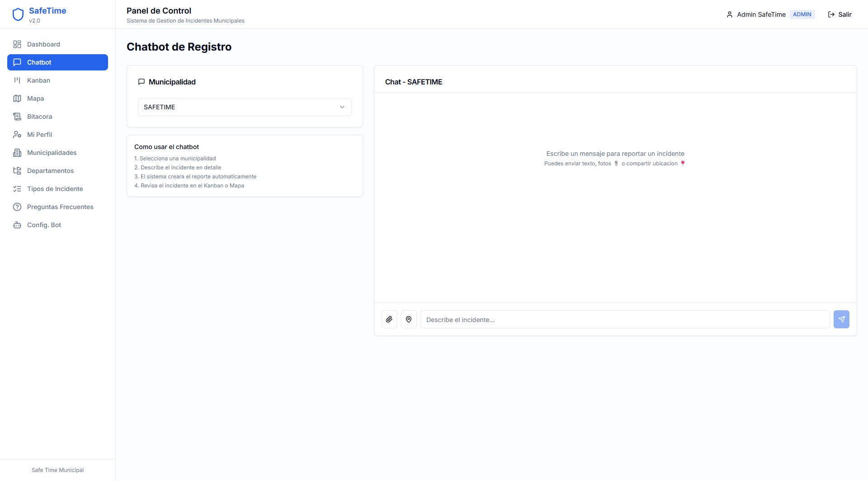
Task: Expand the dropdown chevron in Municipalidad card
Action: pyautogui.click(x=342, y=107)
